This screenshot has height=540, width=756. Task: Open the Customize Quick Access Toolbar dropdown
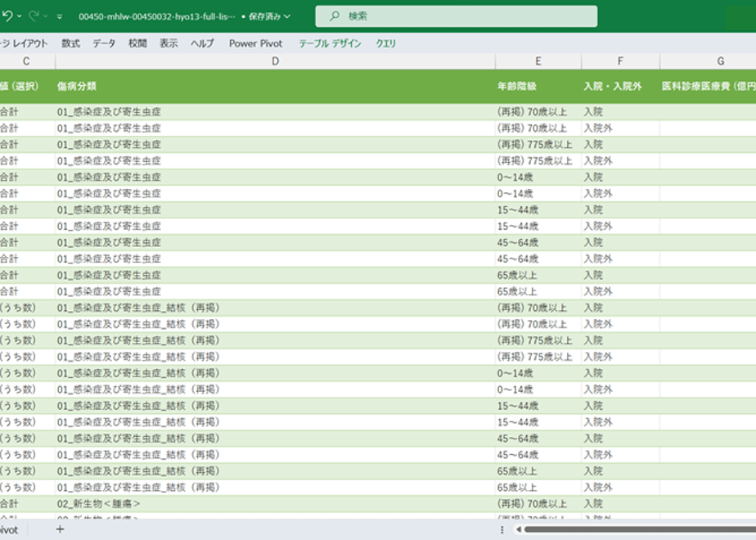click(x=59, y=16)
